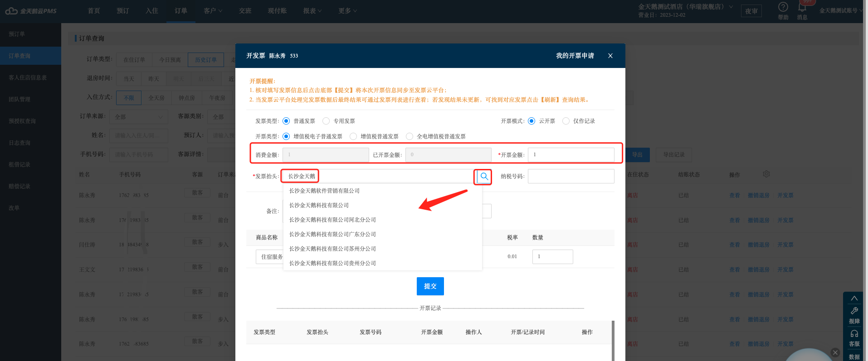Select 不限 check-in method option
Image resolution: width=868 pixels, height=361 pixels.
tap(129, 98)
